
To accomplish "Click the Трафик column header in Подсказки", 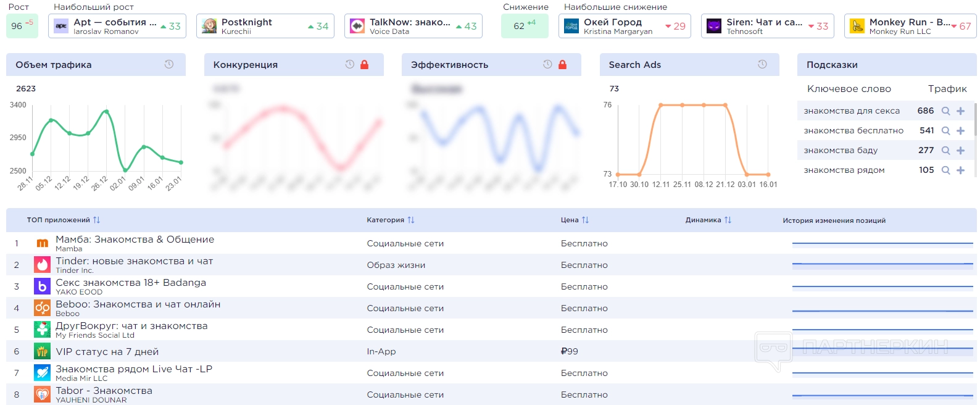I will [x=947, y=89].
